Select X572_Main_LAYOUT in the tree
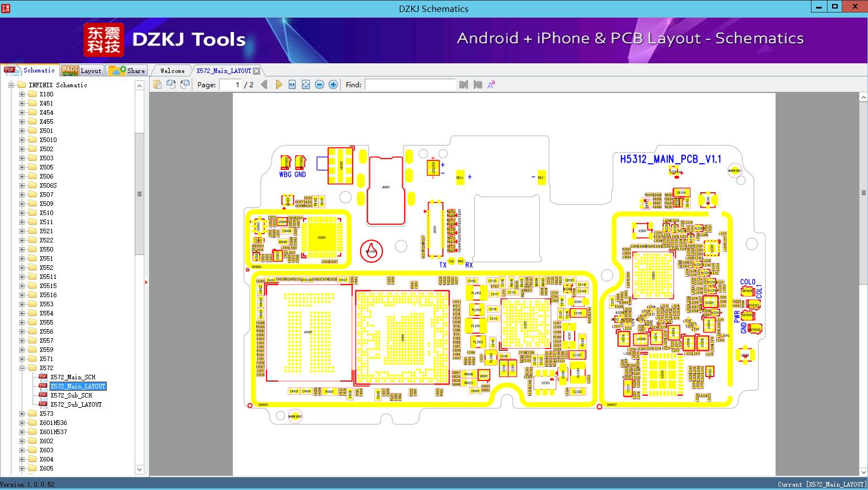This screenshot has width=868, height=490. (78, 386)
